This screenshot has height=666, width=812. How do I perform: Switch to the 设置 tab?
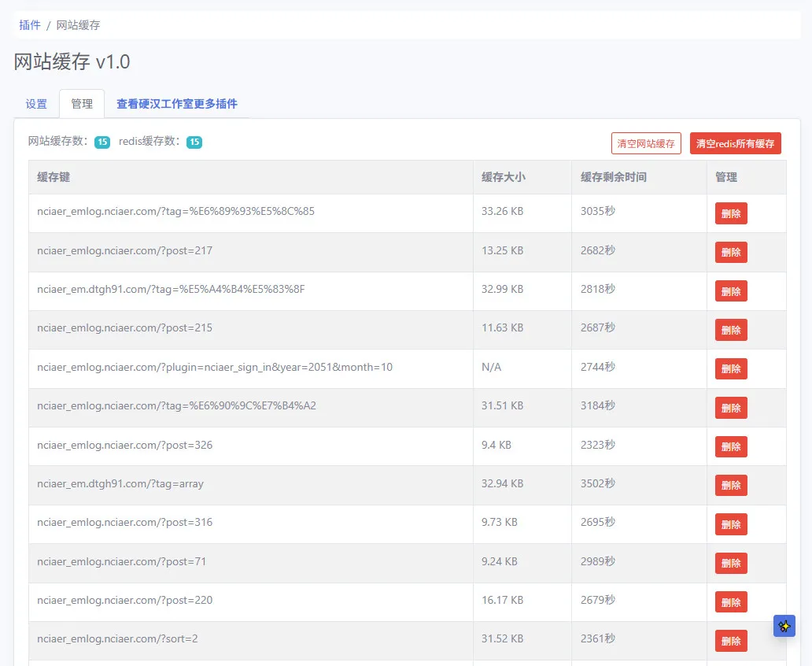36,104
